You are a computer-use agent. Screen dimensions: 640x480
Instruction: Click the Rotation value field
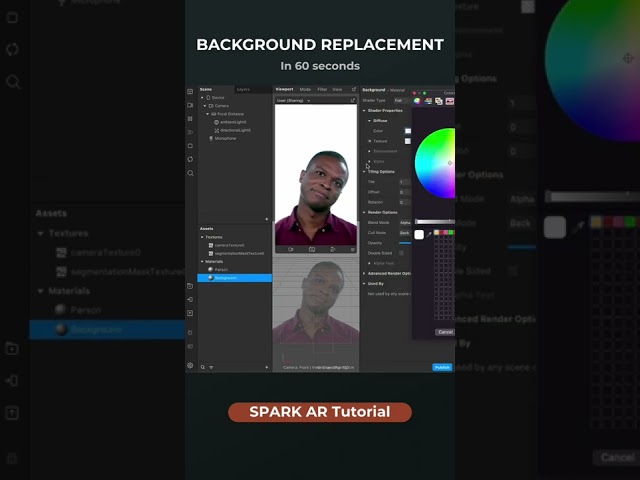point(405,202)
